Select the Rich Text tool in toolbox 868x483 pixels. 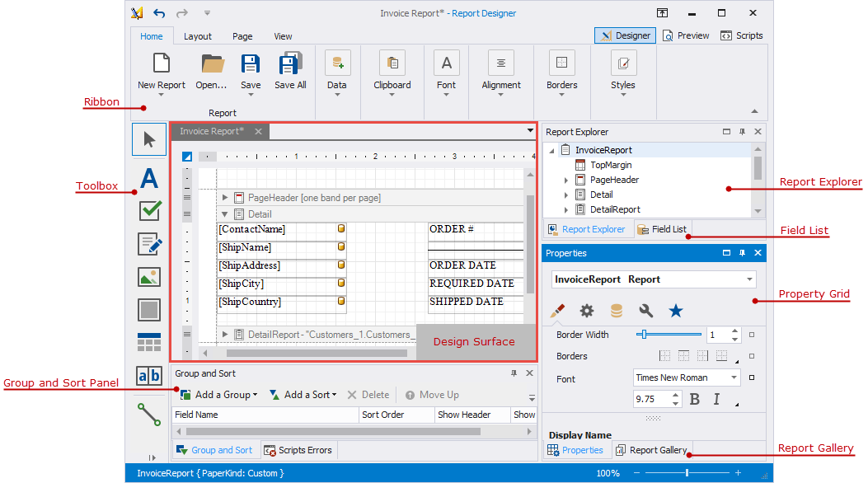click(x=149, y=244)
